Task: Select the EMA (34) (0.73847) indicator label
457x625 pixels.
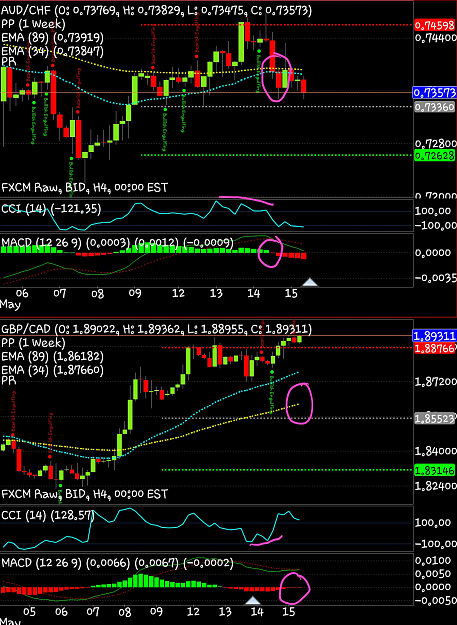Action: click(x=52, y=51)
